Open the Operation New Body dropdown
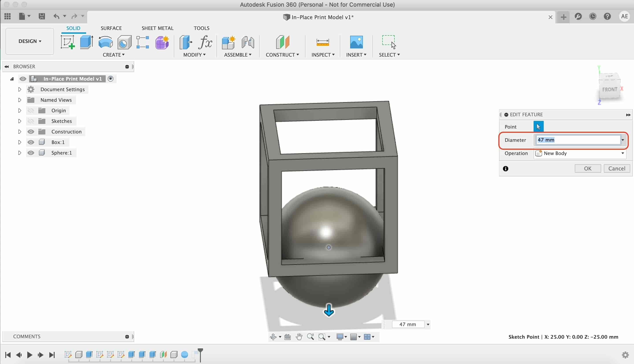 click(x=580, y=153)
